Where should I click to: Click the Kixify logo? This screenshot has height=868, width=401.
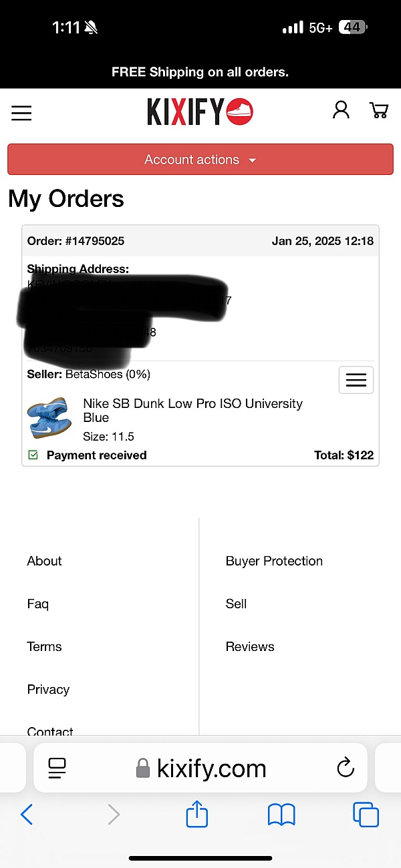tap(200, 112)
